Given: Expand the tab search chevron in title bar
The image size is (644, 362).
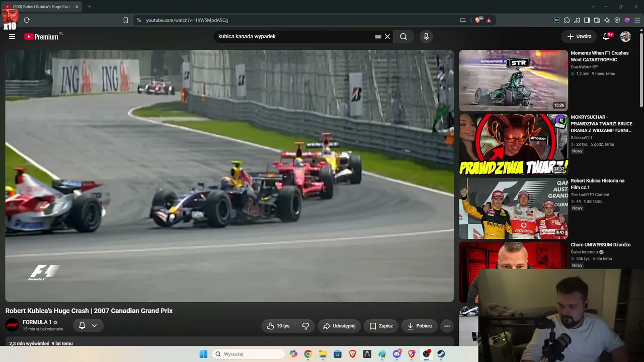Looking at the screenshot, I should 593,7.
